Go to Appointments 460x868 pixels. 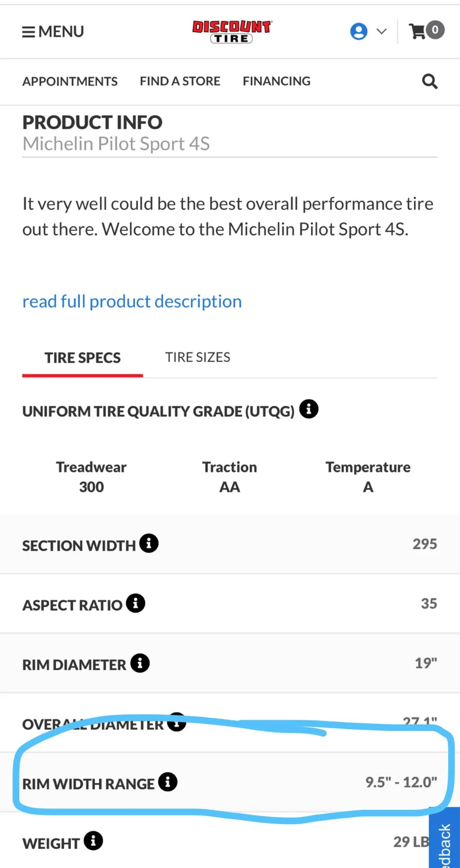(x=70, y=81)
